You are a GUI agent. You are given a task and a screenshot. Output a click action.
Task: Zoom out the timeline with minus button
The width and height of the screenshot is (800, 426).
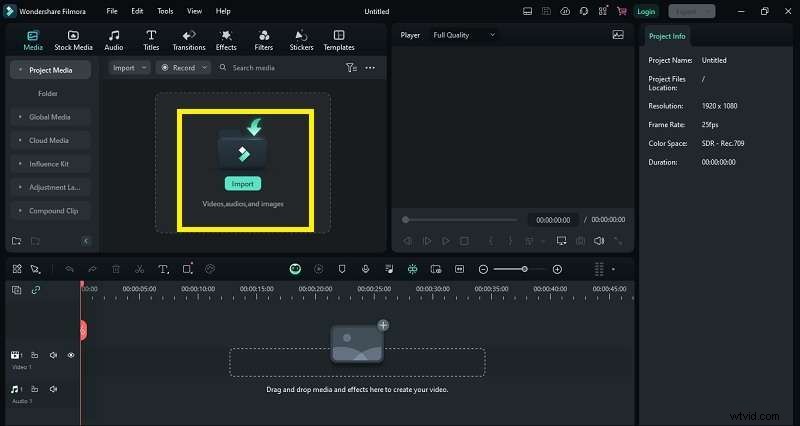483,269
